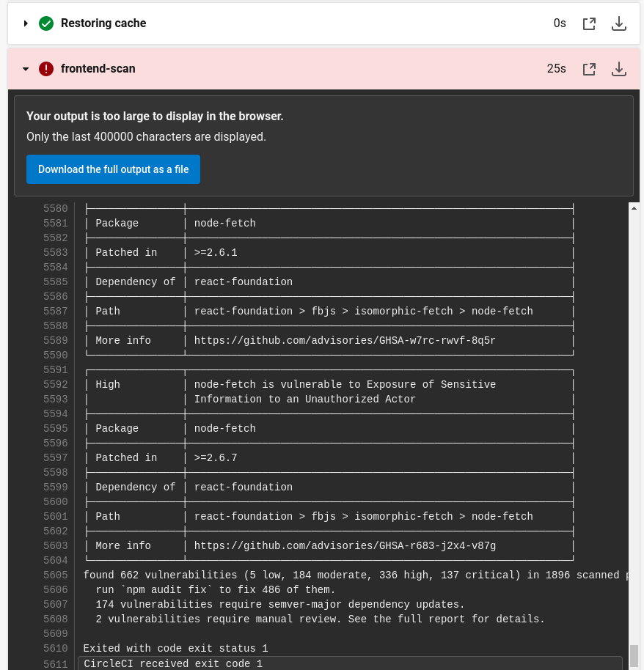Click Download the full output as a file
644x670 pixels.
[113, 169]
